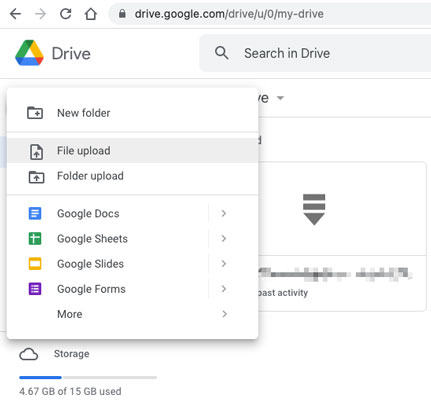Click the Google Forms purple icon
Image resolution: width=431 pixels, height=400 pixels.
35,289
